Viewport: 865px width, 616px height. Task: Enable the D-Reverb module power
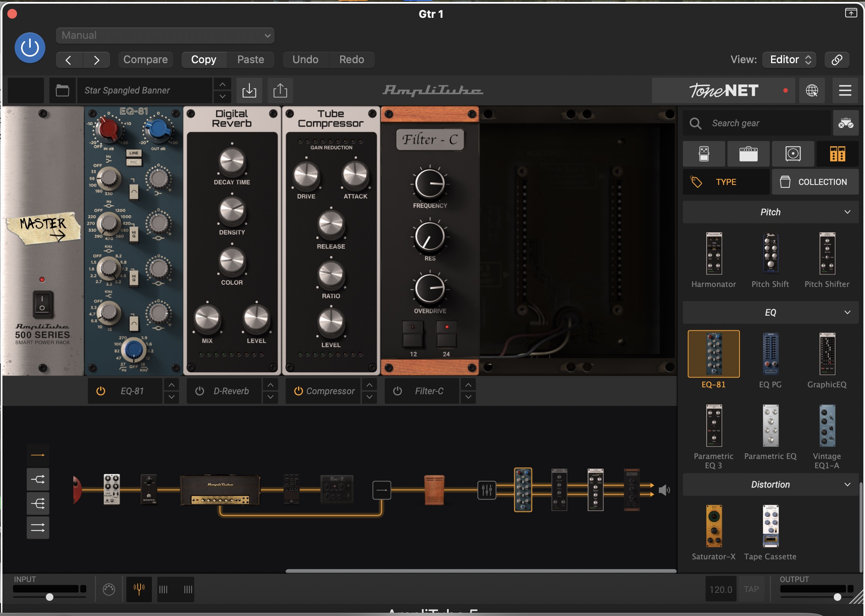tap(200, 391)
